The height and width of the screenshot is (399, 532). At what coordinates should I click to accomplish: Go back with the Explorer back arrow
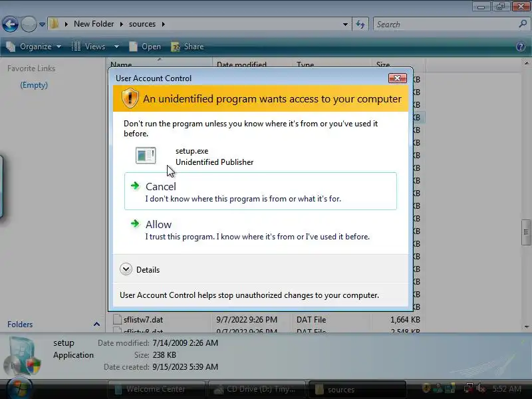coord(10,25)
